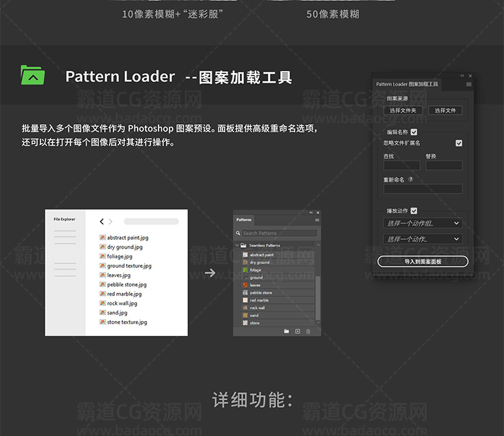Collapse the Seamless Patterns group

237,246
